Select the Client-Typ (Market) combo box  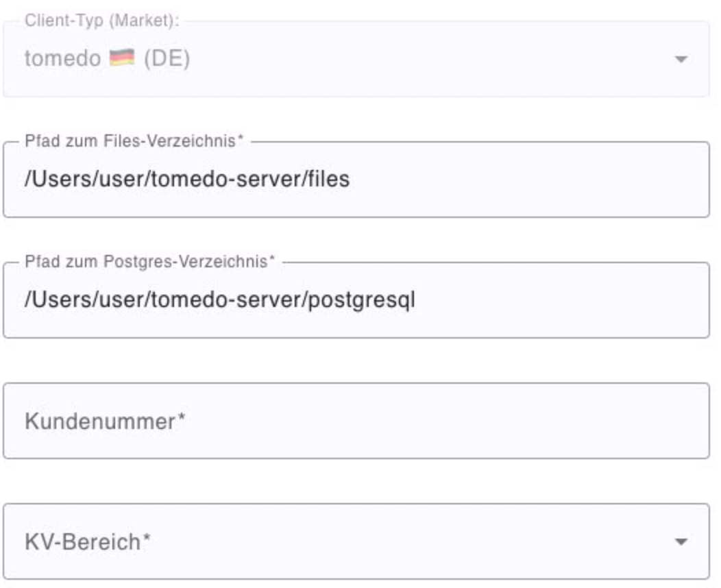(356, 59)
